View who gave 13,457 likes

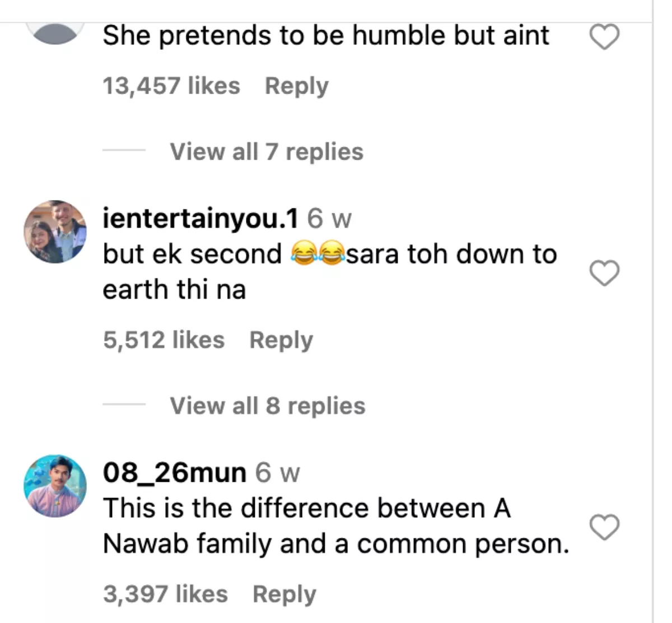171,86
